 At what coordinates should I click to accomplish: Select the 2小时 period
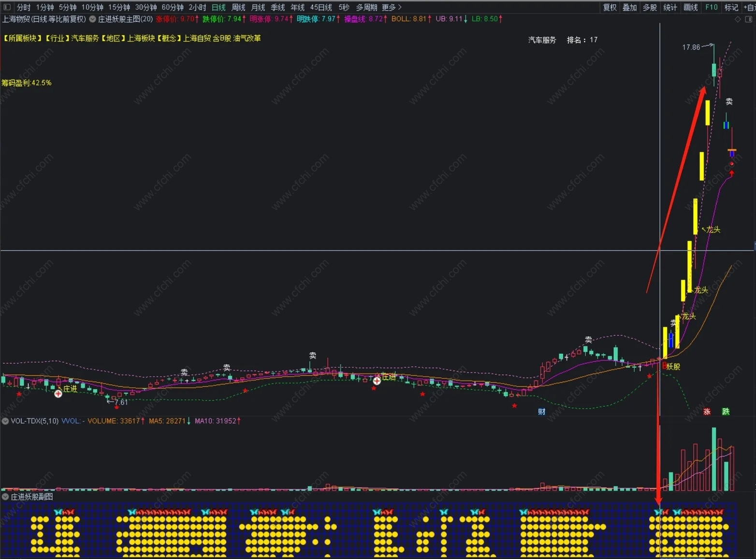(x=197, y=7)
